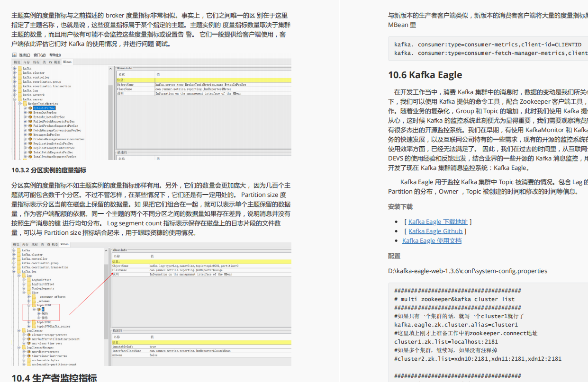
Task: Select the uncleanable-bytes folder icon
Action: click(28, 360)
